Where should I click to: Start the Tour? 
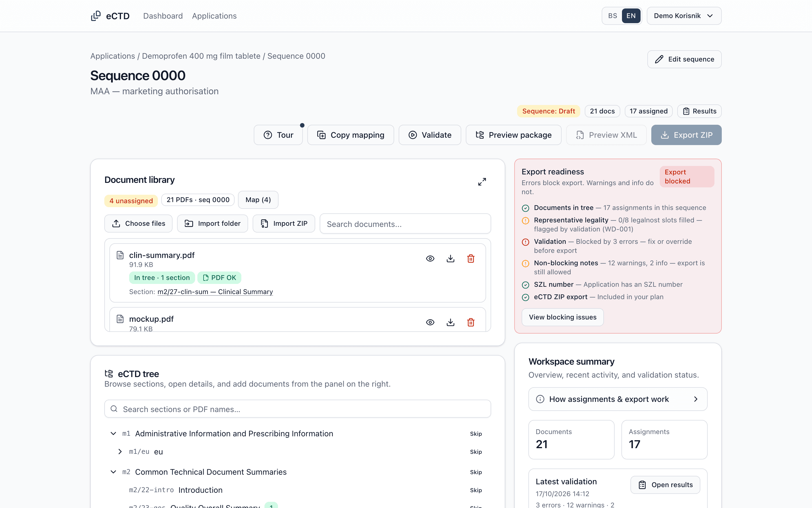tap(278, 135)
